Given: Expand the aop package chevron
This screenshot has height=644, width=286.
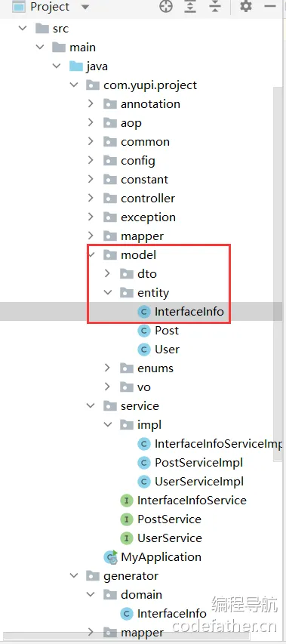Looking at the screenshot, I should pyautogui.click(x=91, y=123).
